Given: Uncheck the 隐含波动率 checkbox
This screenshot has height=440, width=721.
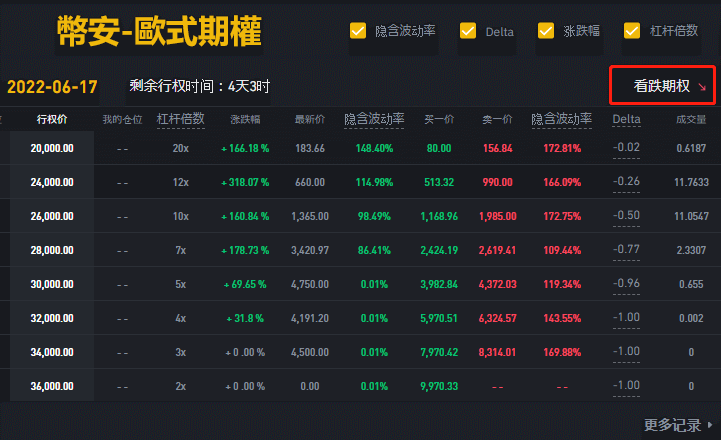Looking at the screenshot, I should click(358, 31).
